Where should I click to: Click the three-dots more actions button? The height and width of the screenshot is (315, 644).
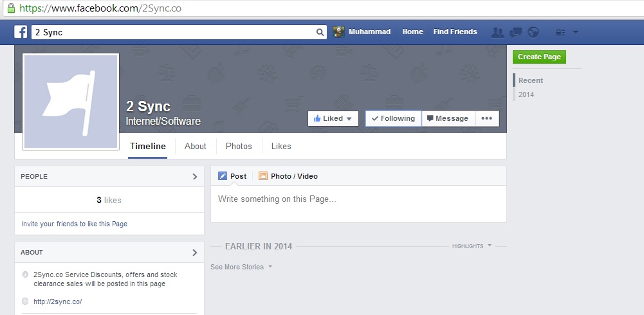point(486,118)
